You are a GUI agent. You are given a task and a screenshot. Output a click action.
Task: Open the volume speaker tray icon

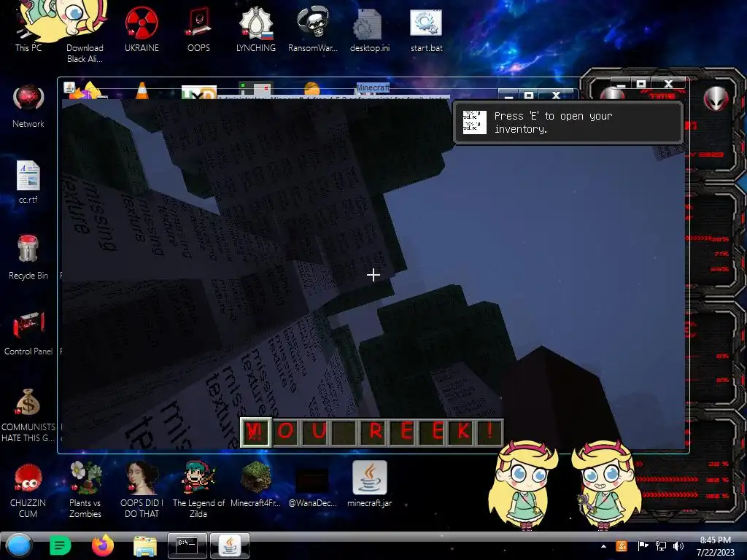click(678, 546)
